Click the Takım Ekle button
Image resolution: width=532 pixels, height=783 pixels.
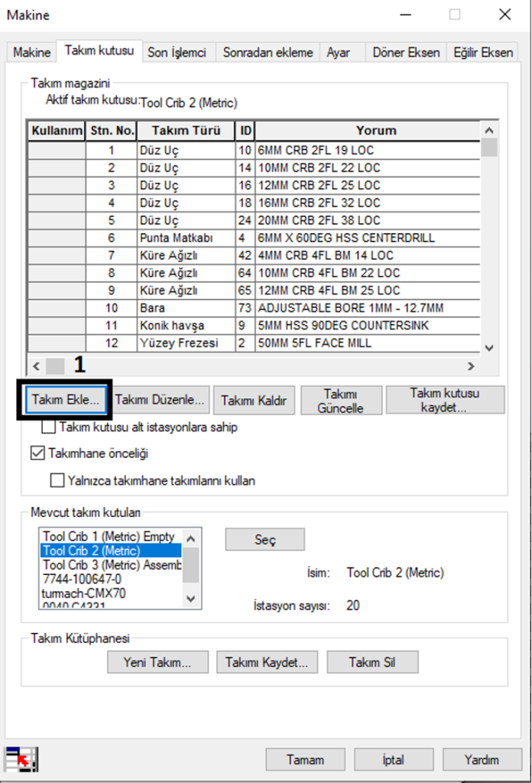[x=65, y=399]
